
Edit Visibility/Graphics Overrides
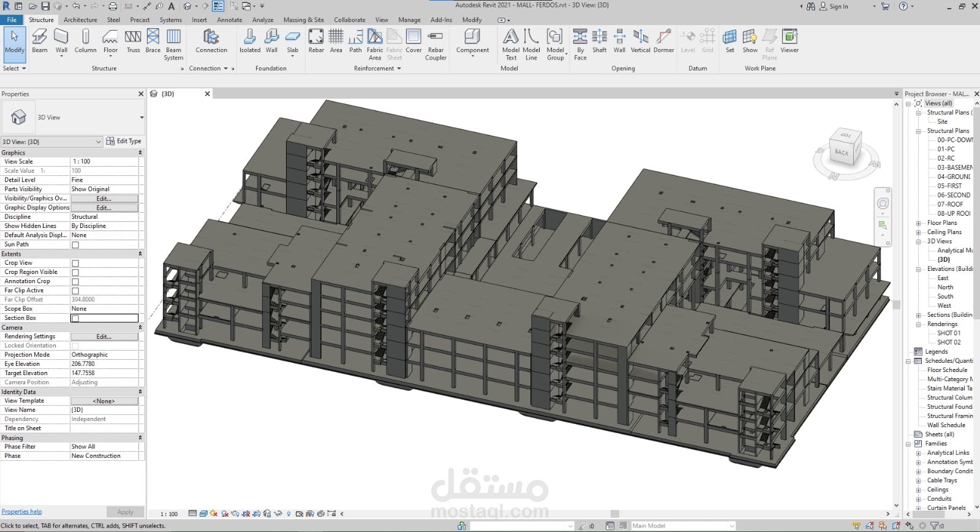104,199
